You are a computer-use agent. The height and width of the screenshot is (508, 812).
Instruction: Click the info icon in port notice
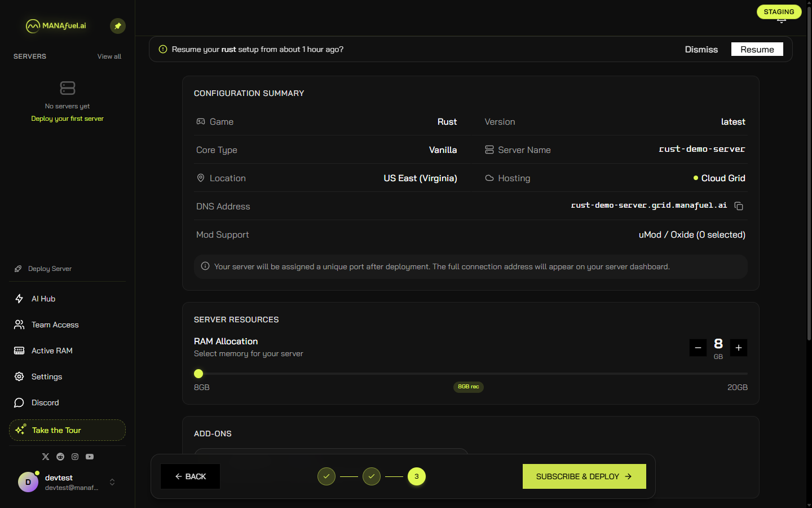click(x=205, y=266)
